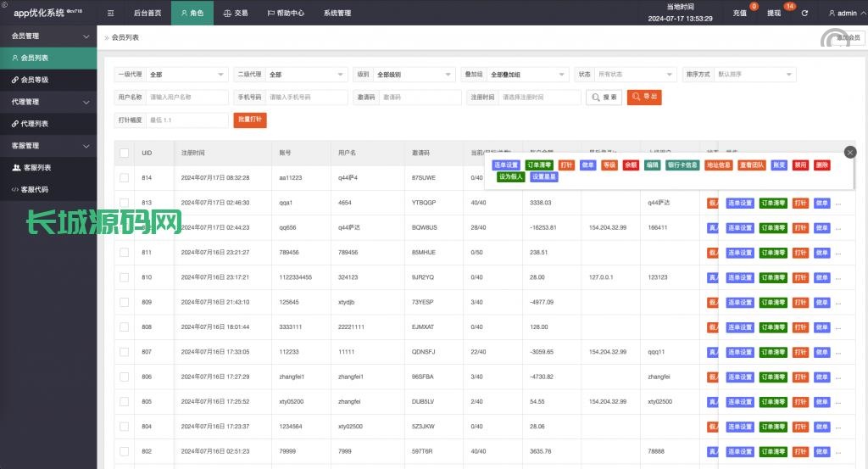868x469 pixels.
Task: Check the checkbox for UID 810 row
Action: pyautogui.click(x=125, y=277)
